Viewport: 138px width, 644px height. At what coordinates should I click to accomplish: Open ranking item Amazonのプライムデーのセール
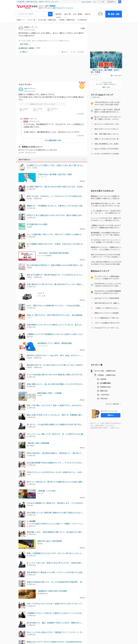pos(107,328)
